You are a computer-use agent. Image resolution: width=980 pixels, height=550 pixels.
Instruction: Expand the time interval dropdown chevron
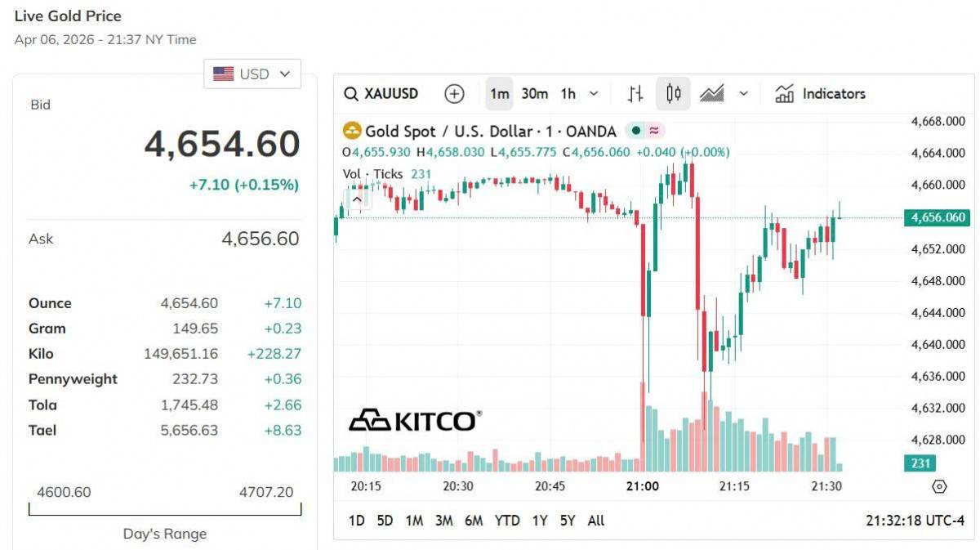pyautogui.click(x=594, y=94)
